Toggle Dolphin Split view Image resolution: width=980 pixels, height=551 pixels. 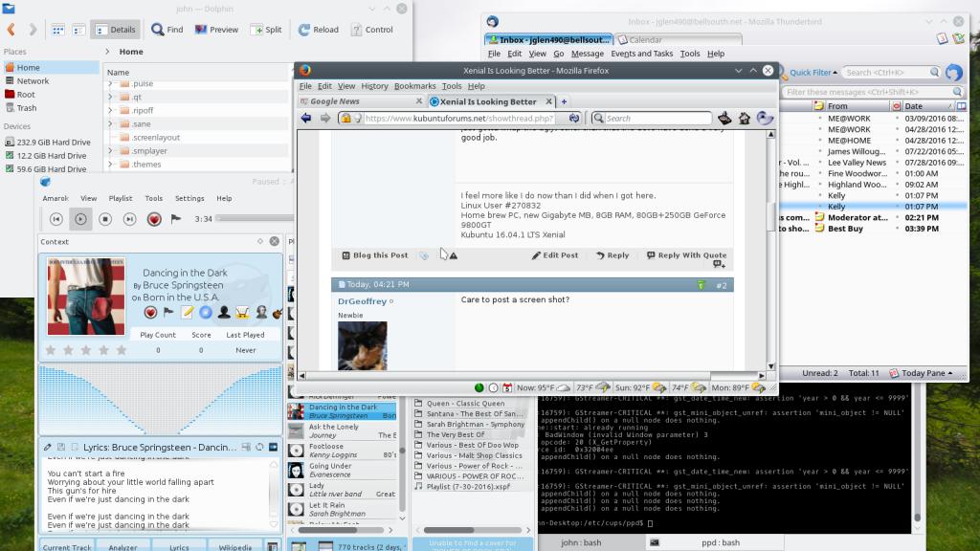266,30
